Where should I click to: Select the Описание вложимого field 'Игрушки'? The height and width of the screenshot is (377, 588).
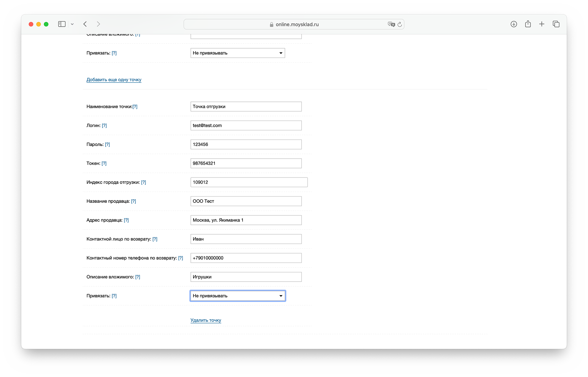(246, 277)
